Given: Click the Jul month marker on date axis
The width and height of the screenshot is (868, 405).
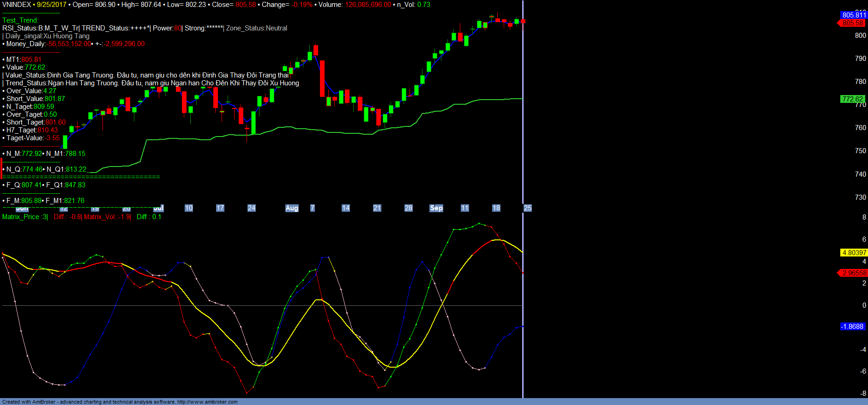Looking at the screenshot, I should (158, 208).
